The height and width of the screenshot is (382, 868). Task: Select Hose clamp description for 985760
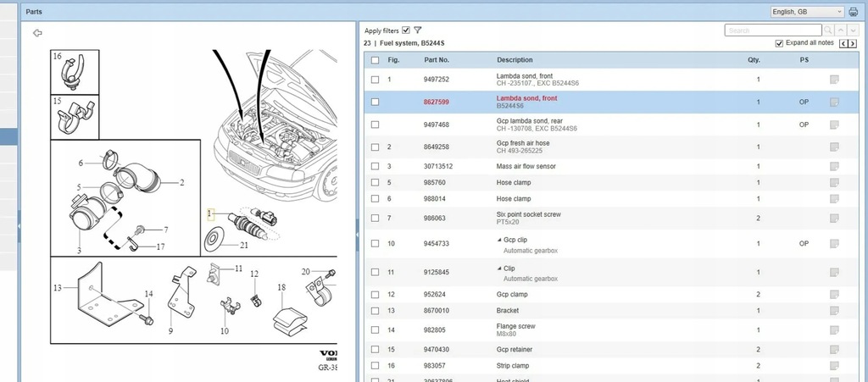pyautogui.click(x=514, y=182)
